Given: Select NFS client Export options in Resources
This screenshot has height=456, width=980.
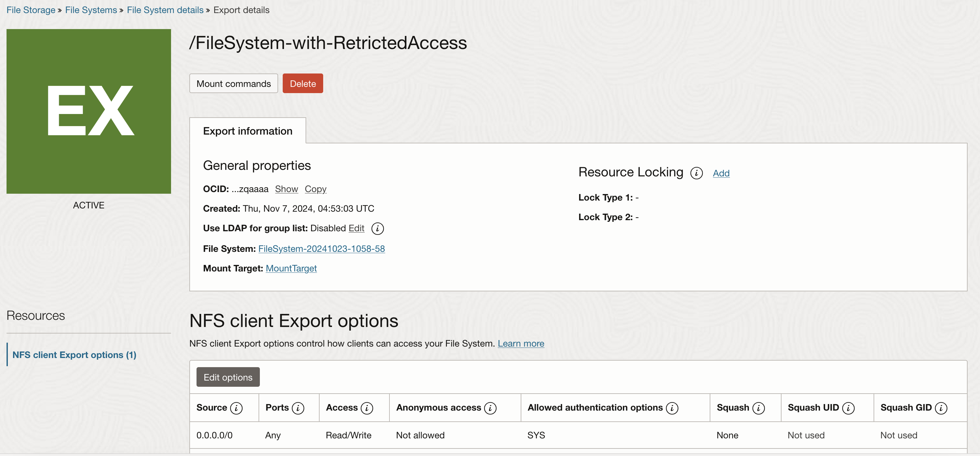Looking at the screenshot, I should pos(74,354).
